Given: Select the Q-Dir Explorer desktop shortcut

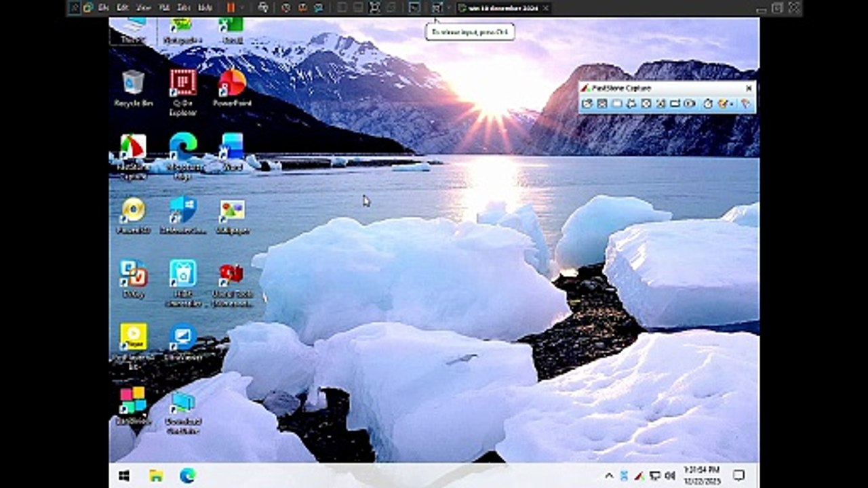Looking at the screenshot, I should point(183,92).
